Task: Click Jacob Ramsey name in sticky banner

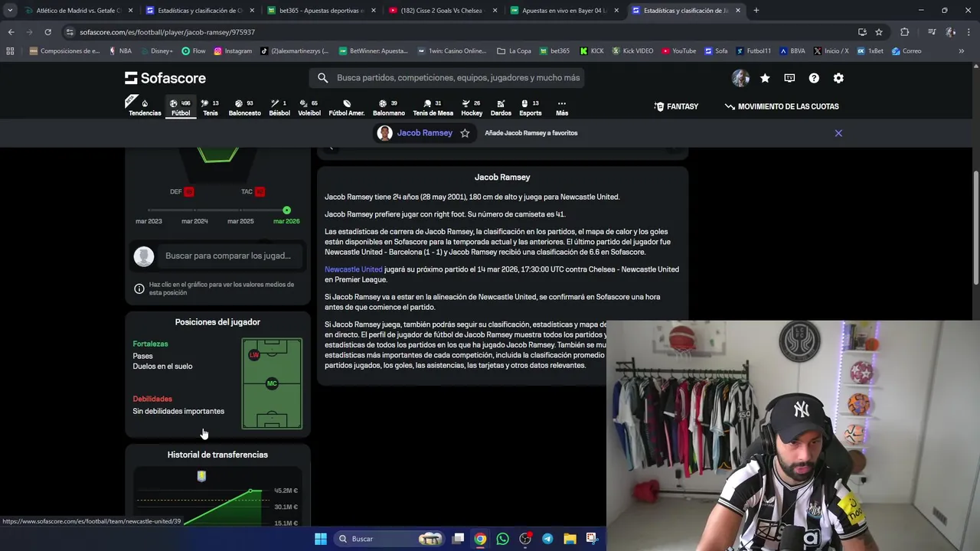Action: tap(425, 133)
